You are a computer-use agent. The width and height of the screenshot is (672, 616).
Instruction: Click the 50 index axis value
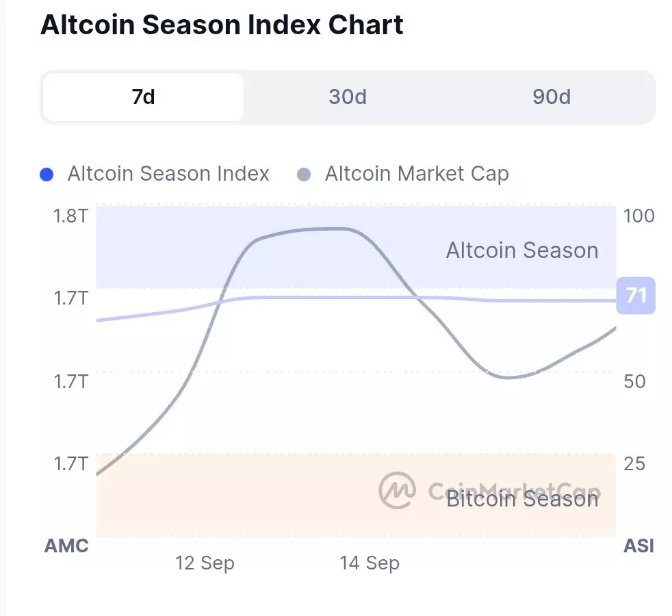[x=634, y=381]
